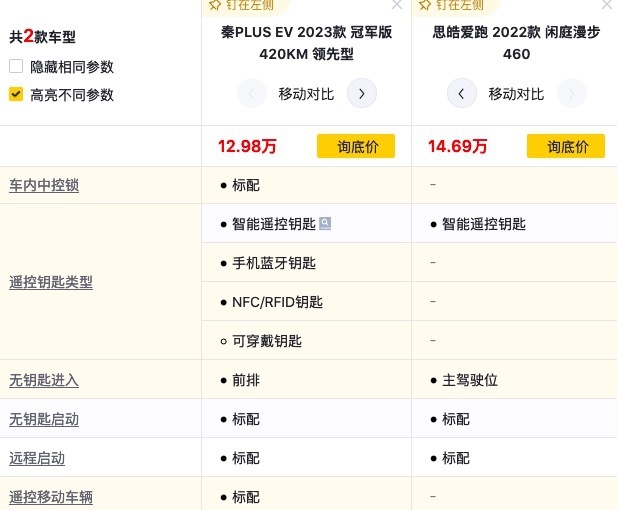The height and width of the screenshot is (510, 617).
Task: Click 询底价 button for 14.69万 car
Action: pyautogui.click(x=566, y=146)
